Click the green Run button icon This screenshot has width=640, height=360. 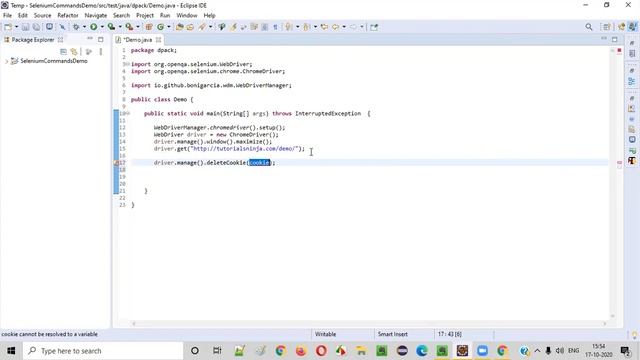pos(93,27)
